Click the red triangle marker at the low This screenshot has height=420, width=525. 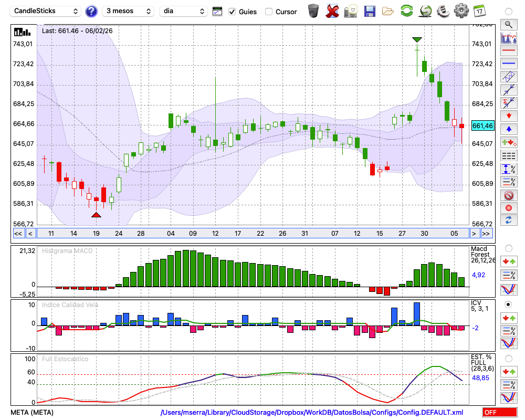point(96,215)
